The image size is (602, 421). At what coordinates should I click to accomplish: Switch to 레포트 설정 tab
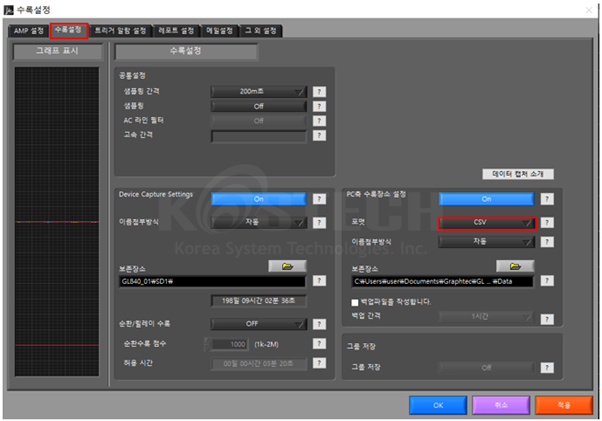point(176,31)
